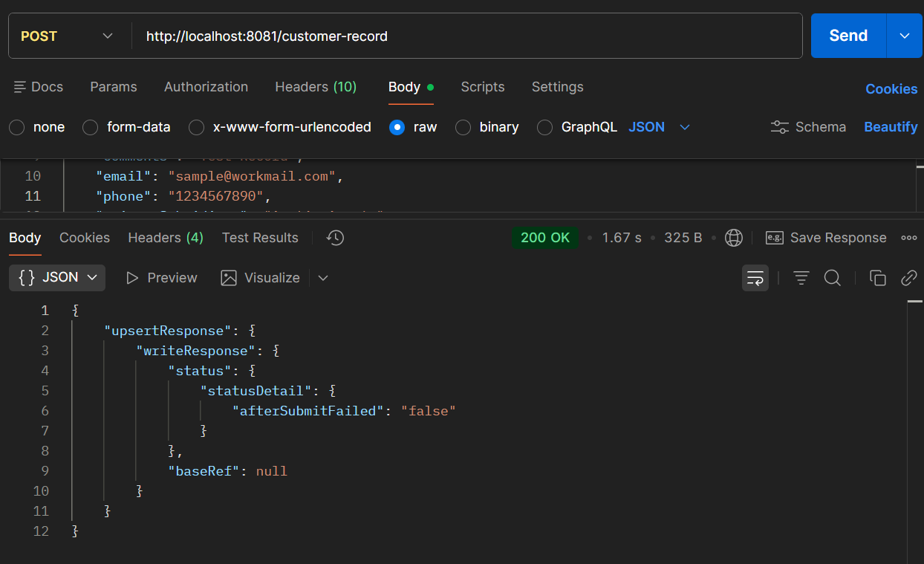Choose the form-data radio button
924x564 pixels.
(91, 127)
